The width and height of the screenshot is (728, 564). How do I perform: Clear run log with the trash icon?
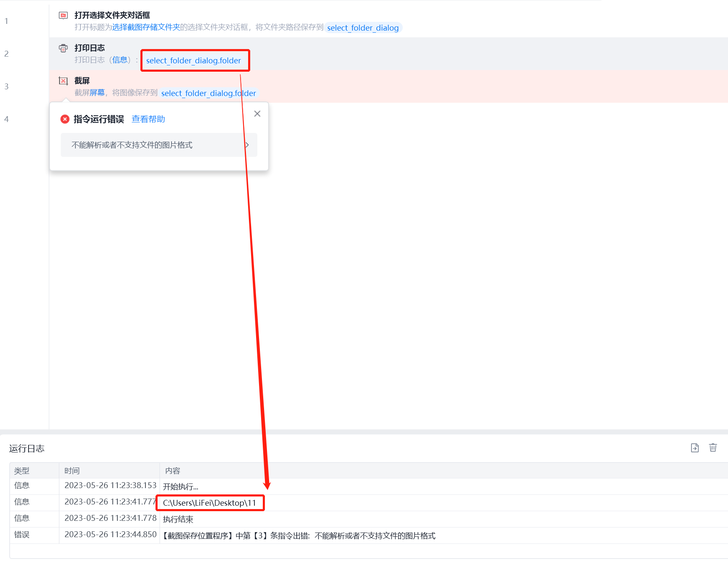click(713, 448)
